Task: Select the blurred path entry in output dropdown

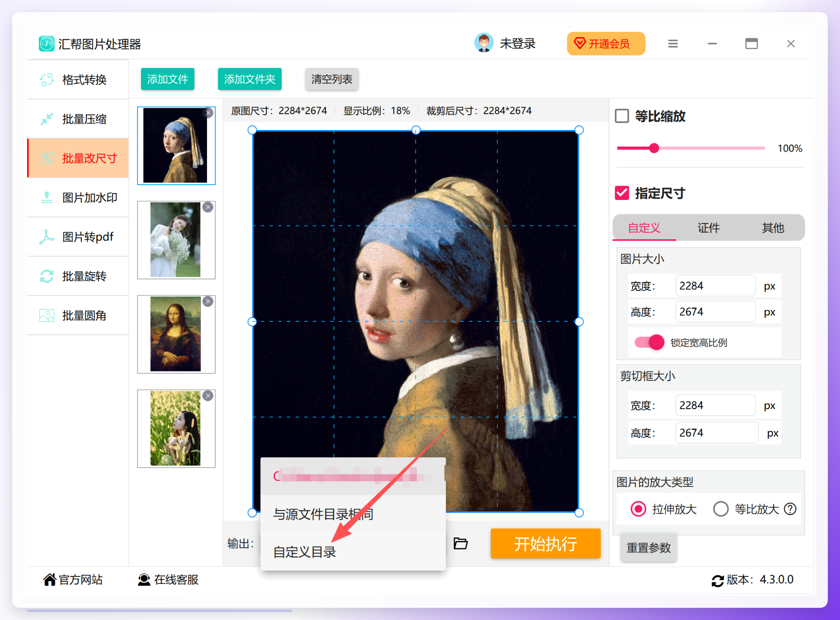Action: (353, 476)
